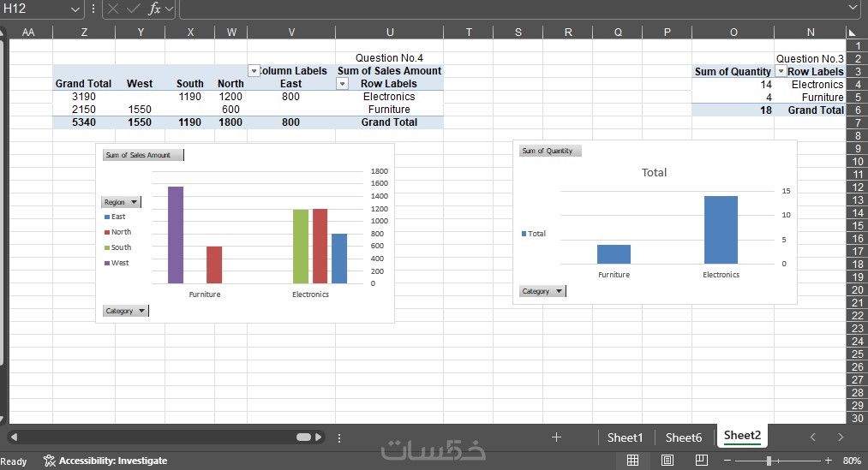Select column Z header
This screenshot has width=868, height=470.
[84, 32]
